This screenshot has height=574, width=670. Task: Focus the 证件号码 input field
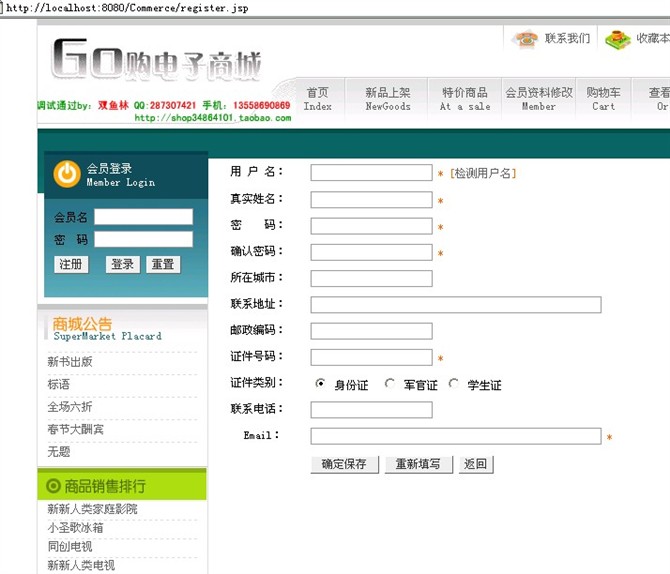point(371,357)
